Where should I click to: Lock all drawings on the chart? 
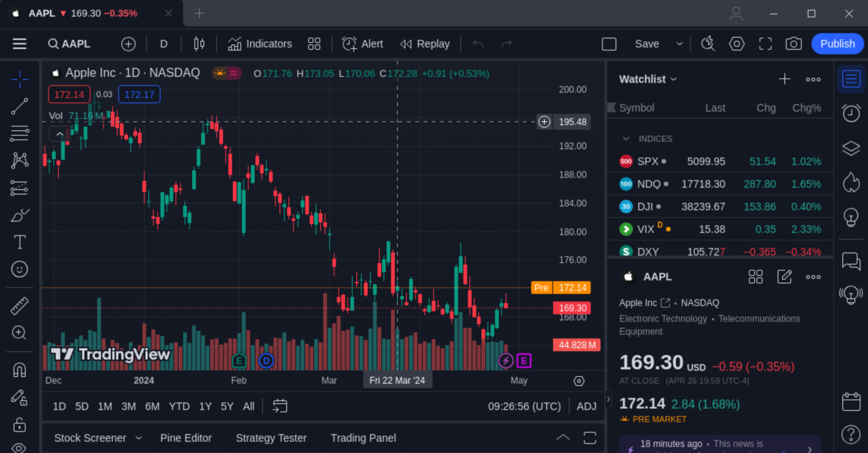coord(19,424)
